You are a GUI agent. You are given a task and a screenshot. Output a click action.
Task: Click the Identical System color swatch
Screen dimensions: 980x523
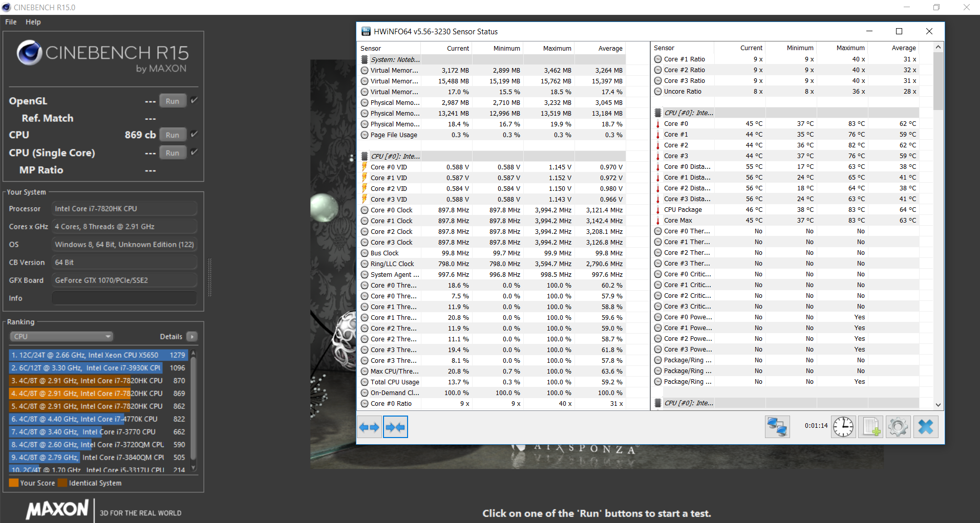tap(62, 483)
